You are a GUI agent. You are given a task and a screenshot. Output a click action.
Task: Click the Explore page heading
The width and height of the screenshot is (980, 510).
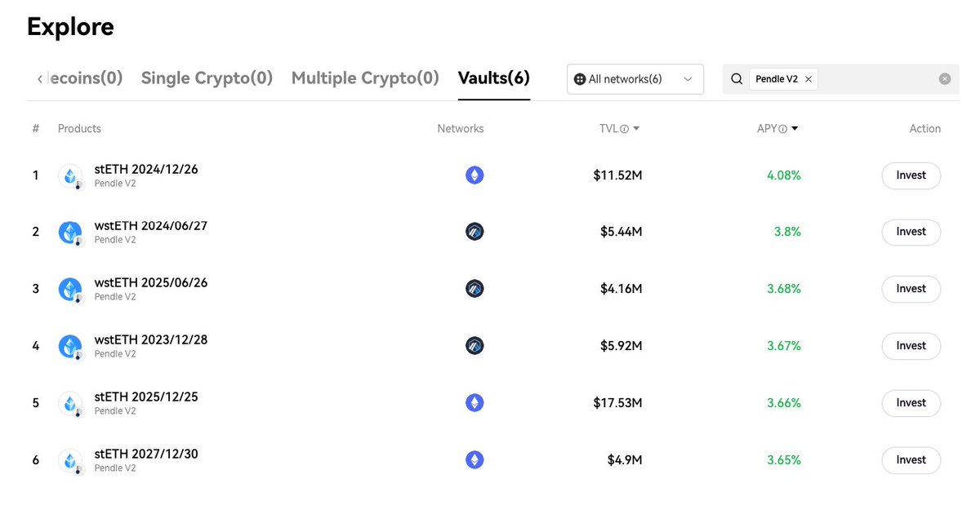tap(70, 27)
